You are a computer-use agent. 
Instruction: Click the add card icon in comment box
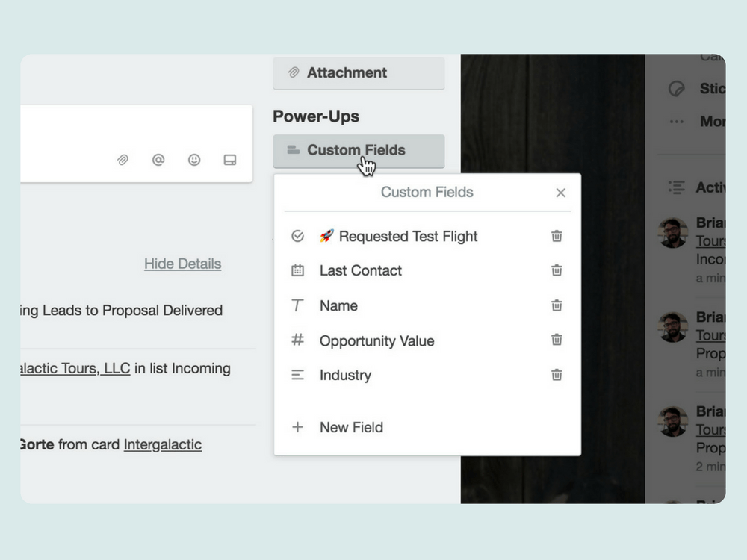[x=230, y=160]
